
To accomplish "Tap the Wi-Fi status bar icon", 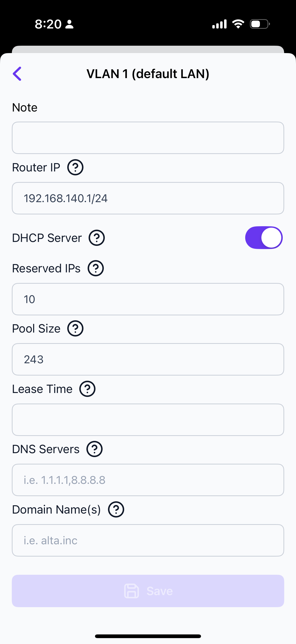I will tap(238, 24).
